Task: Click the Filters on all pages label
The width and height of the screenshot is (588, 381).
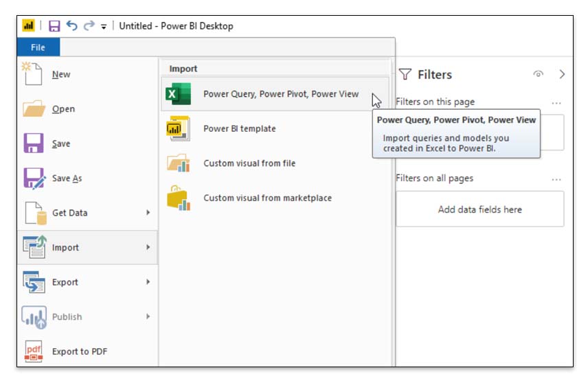Action: click(434, 178)
